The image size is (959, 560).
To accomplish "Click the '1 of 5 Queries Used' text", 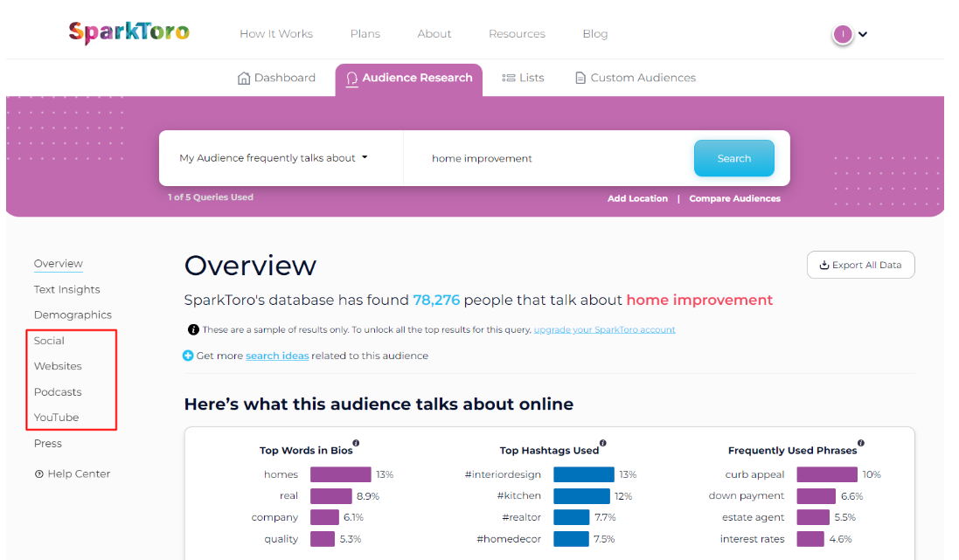I will tap(211, 197).
